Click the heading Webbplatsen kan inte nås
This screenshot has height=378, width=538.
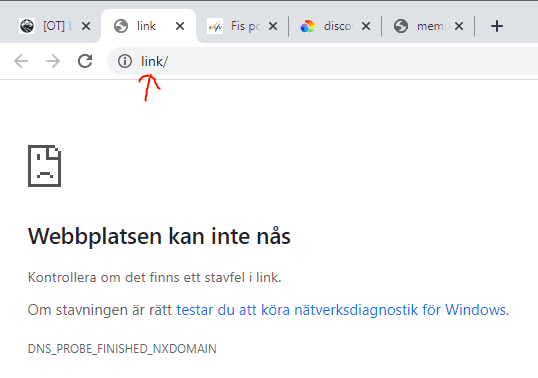(x=159, y=236)
